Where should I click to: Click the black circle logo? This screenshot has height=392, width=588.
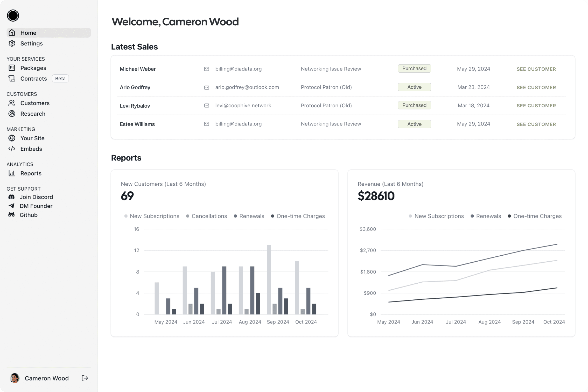[13, 16]
